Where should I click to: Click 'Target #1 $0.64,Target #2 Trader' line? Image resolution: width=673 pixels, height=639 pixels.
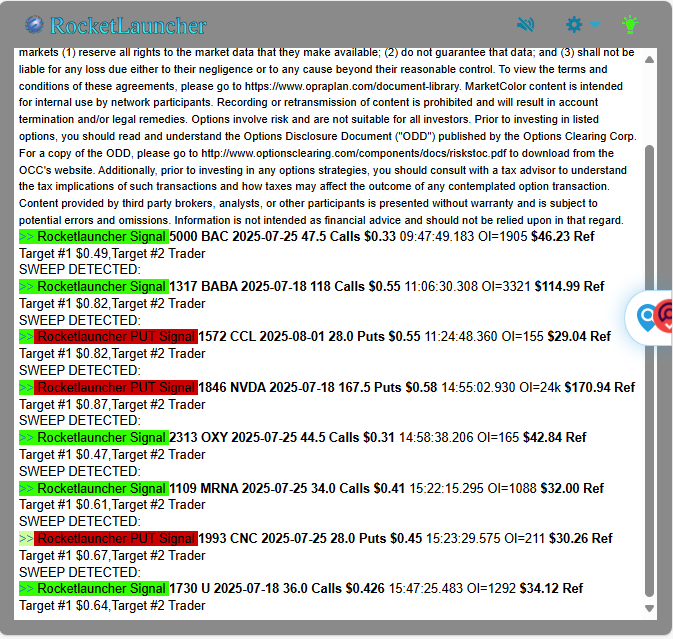coord(112,606)
